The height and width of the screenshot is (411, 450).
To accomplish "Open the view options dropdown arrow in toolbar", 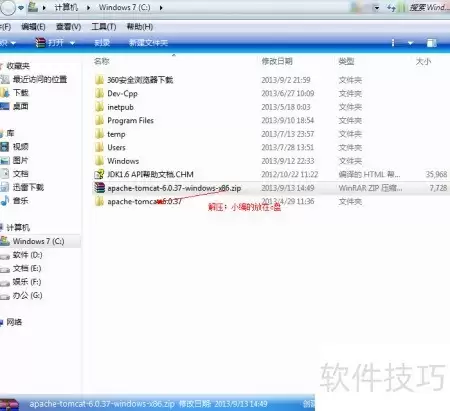I will (x=410, y=43).
